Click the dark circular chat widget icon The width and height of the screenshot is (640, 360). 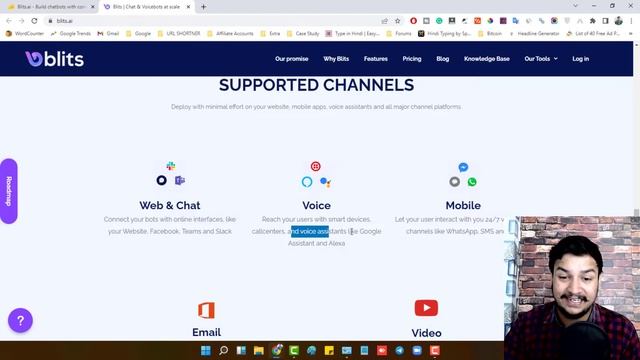click(x=162, y=180)
